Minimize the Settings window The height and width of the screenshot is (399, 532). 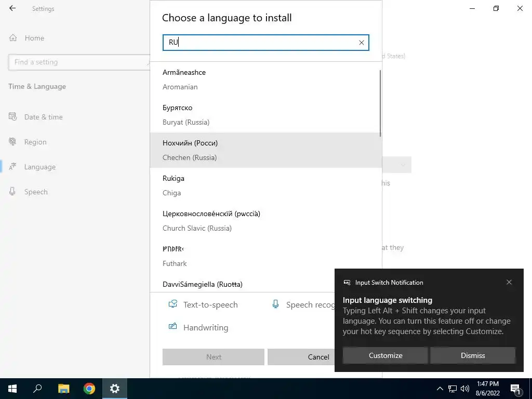472,8
